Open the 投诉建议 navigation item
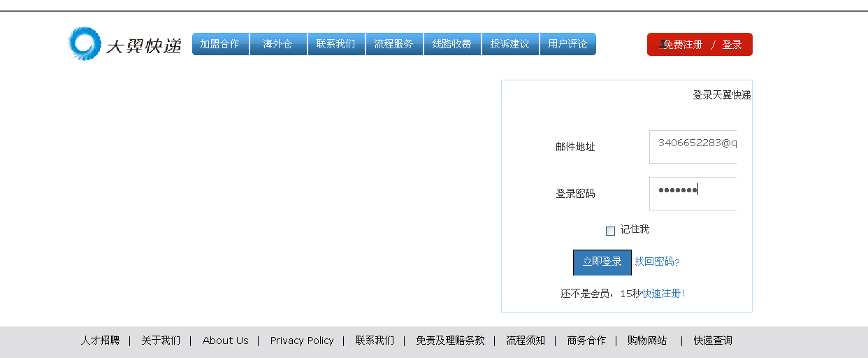 coord(510,44)
